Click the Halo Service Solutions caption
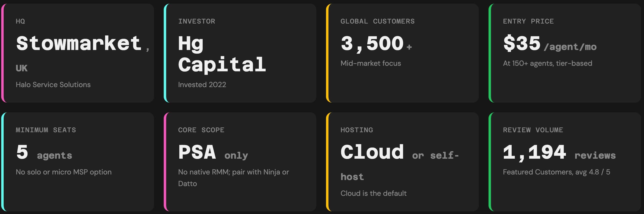644x214 pixels. pos(53,84)
